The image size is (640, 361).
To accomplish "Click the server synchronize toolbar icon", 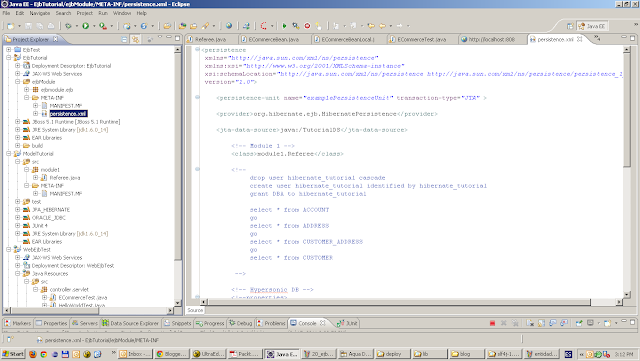I will click(246, 26).
